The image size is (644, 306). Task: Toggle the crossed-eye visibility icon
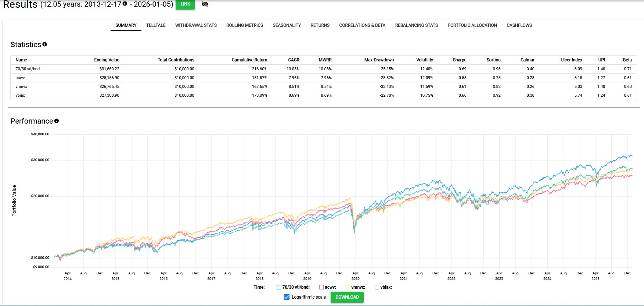point(205,4)
